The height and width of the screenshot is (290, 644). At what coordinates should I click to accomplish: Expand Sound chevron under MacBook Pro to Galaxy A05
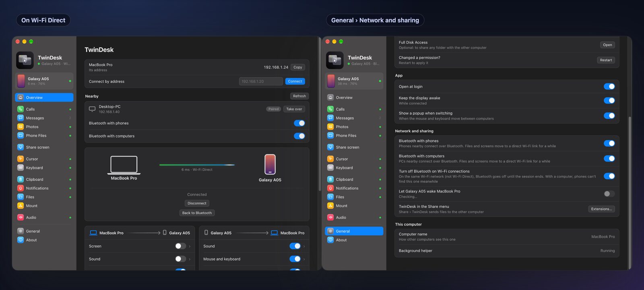(190, 259)
